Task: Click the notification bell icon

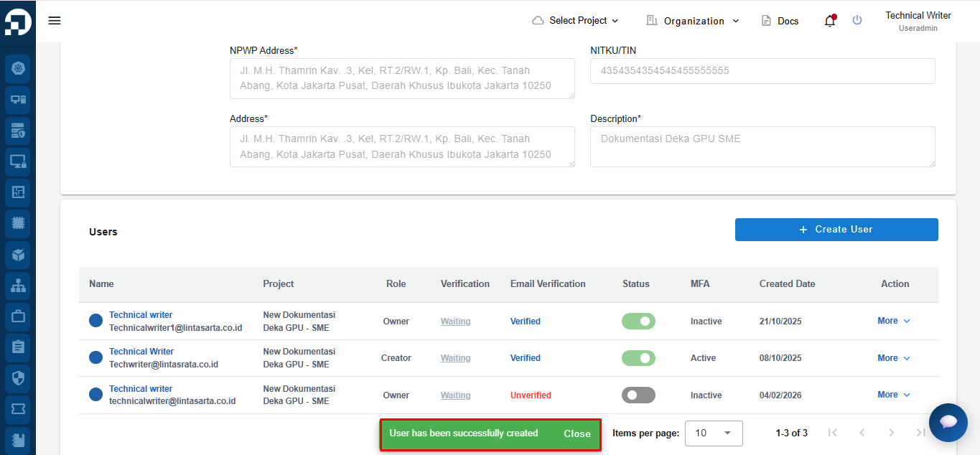Action: pos(829,21)
